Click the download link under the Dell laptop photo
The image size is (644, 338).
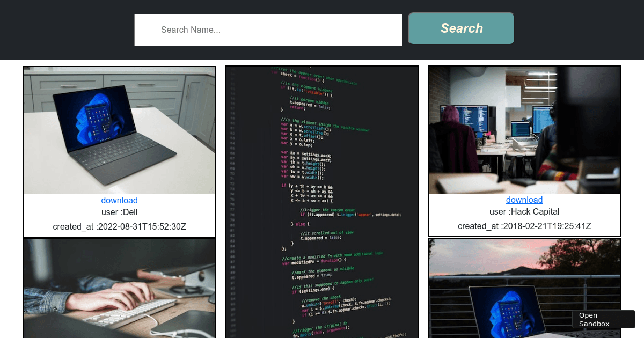[x=119, y=200]
